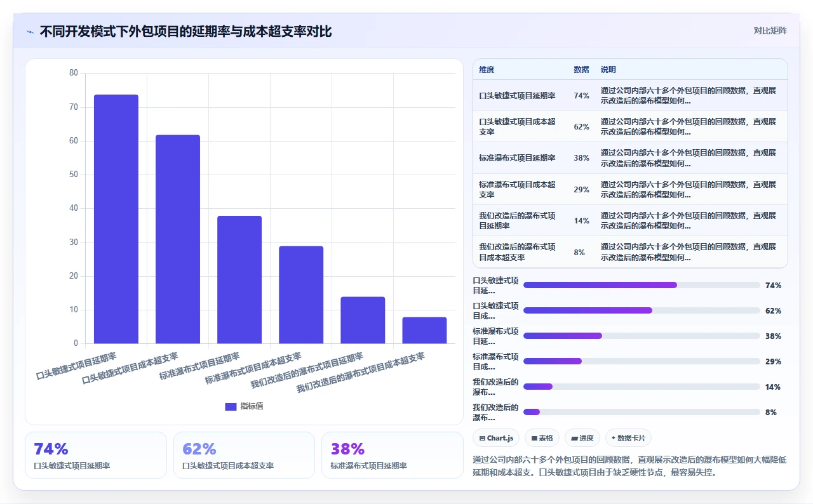This screenshot has width=813, height=504.
Task: Click the chart bar for 我们改造后的瀑布式项目延期率
Action: coord(363,320)
